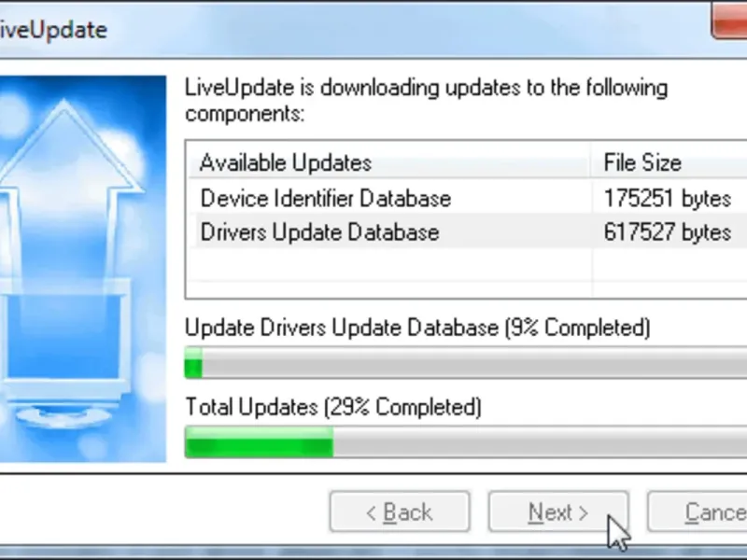The height and width of the screenshot is (560, 747).
Task: Click the empty row in updates list
Action: pyautogui.click(x=468, y=265)
